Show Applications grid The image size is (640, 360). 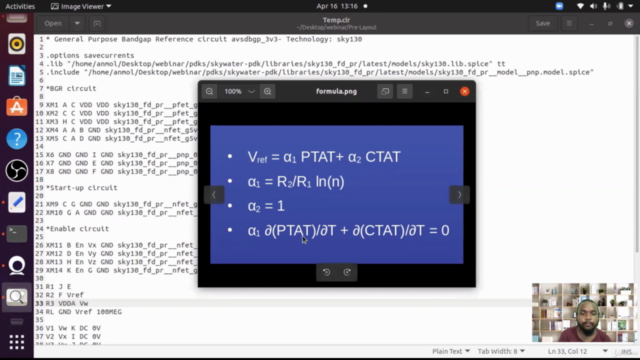point(17,342)
